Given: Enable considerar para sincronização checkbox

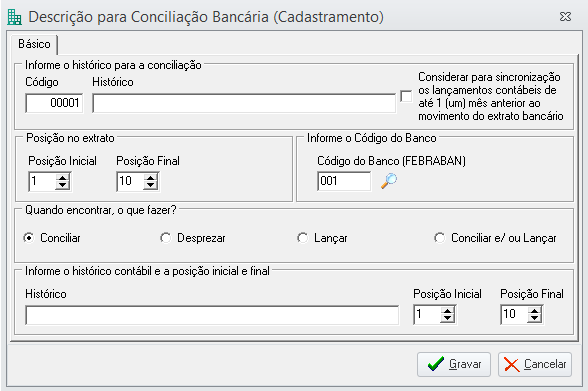Looking at the screenshot, I should click(406, 96).
